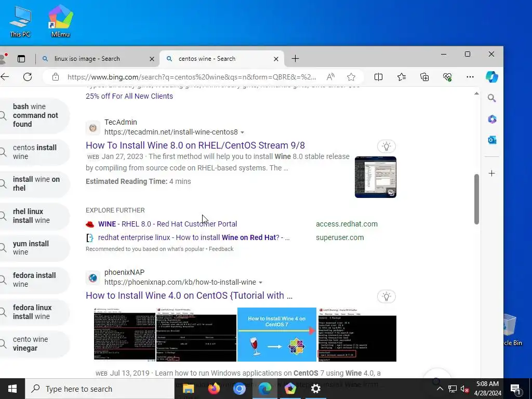Click taskbar Type here to search box
532x399 pixels.
(x=100, y=389)
